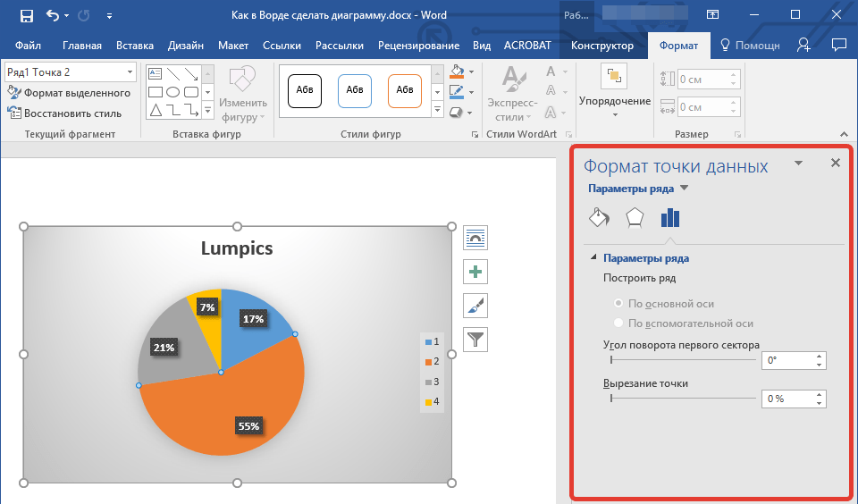Select 'По вспомогательной оси' radio button

coord(617,323)
